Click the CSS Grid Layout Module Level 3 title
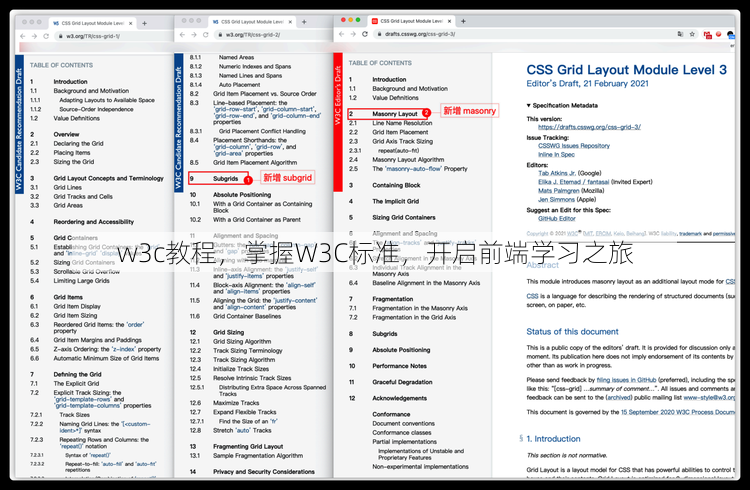 point(627,70)
